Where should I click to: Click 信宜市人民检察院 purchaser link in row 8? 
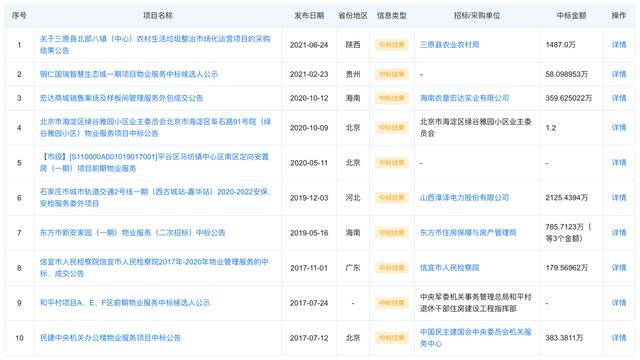(449, 268)
